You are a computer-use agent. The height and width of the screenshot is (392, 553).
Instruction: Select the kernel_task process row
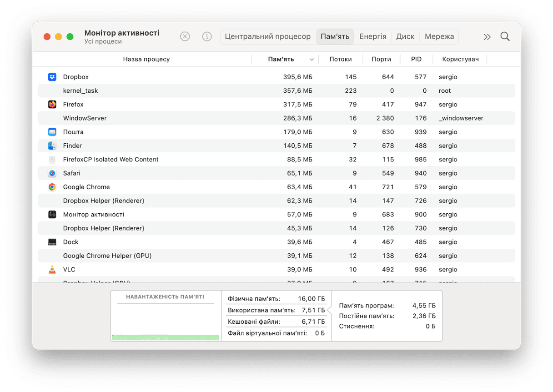(x=276, y=90)
